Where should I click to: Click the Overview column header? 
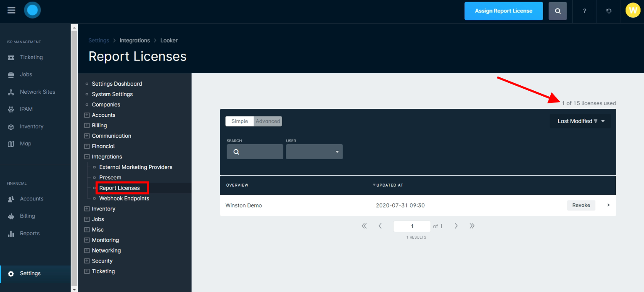[x=237, y=185]
